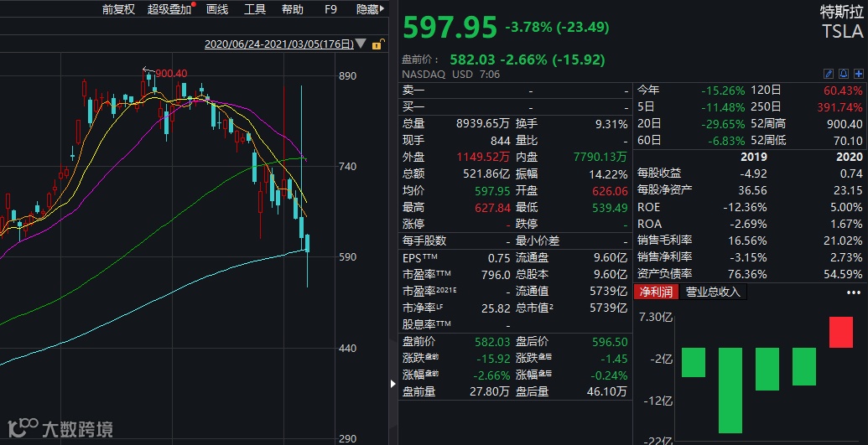This screenshot has height=445, width=868.
Task: Click the bell alert icon
Action: click(x=844, y=74)
